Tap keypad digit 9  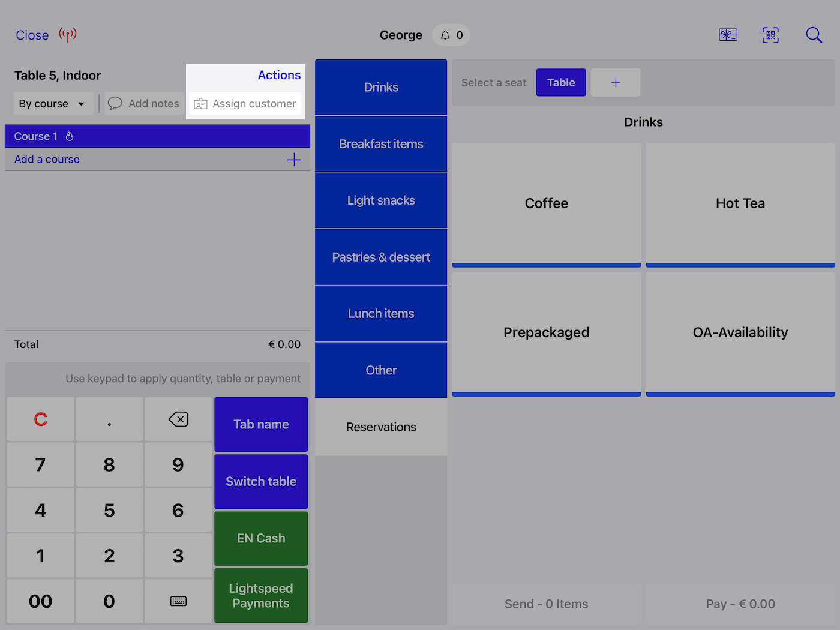click(x=178, y=465)
